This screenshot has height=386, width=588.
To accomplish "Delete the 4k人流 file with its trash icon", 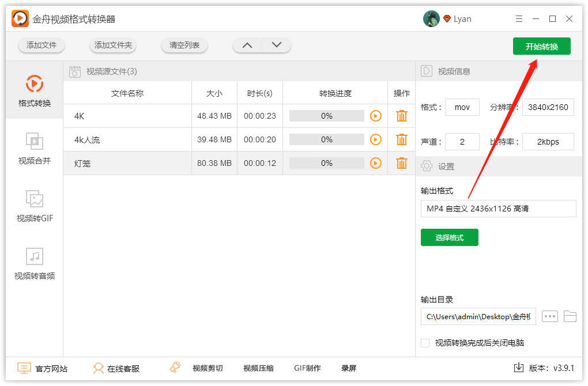I will [402, 139].
